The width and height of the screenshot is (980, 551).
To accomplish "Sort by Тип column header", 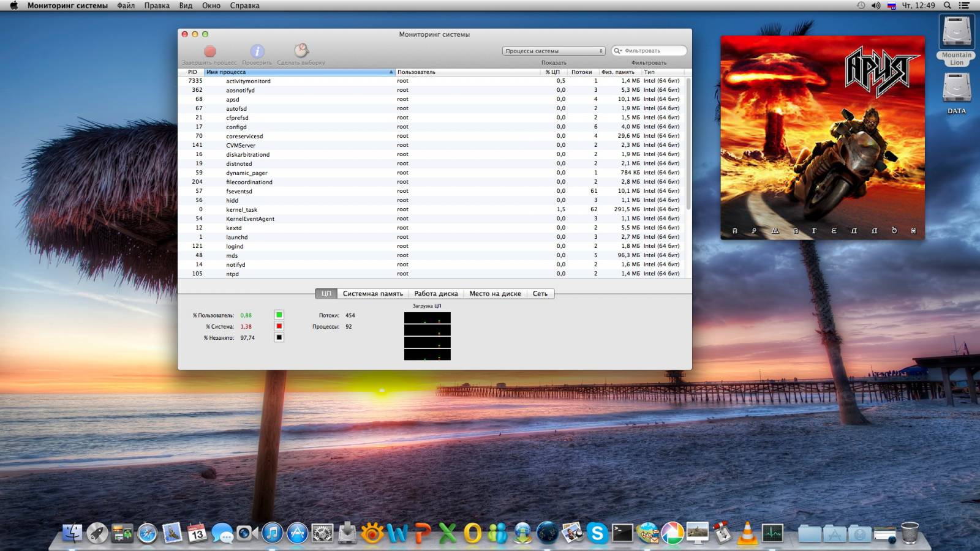I will click(x=663, y=72).
